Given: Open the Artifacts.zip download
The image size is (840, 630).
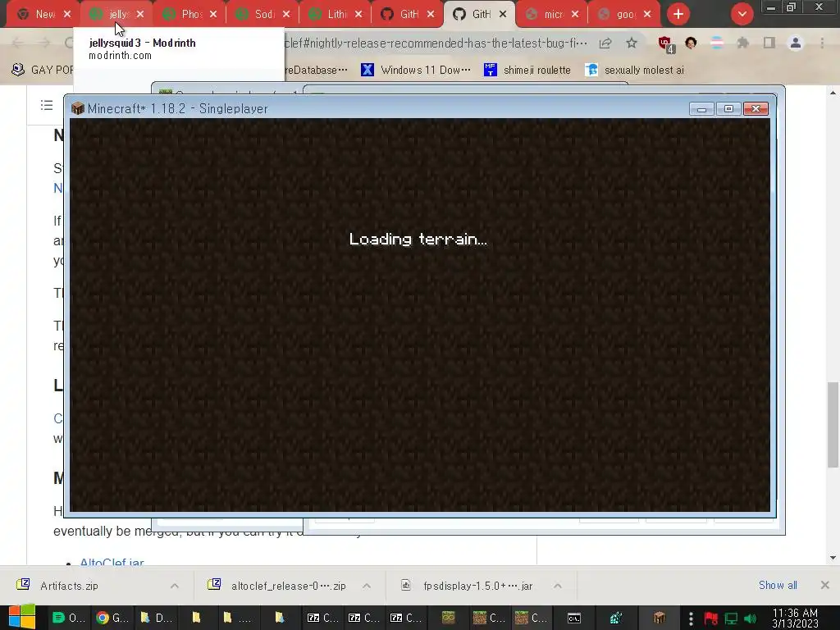Looking at the screenshot, I should click(x=69, y=586).
